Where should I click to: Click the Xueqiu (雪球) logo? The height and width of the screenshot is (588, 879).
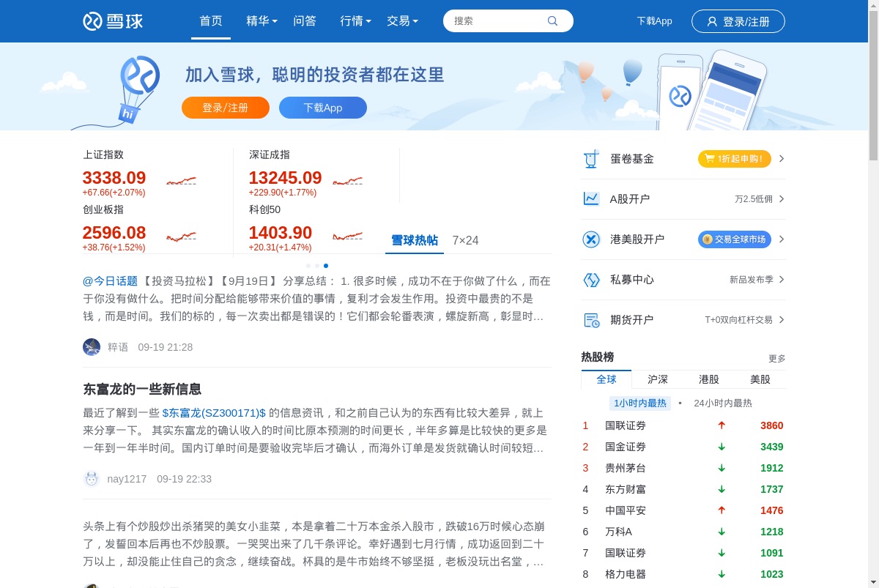[113, 21]
